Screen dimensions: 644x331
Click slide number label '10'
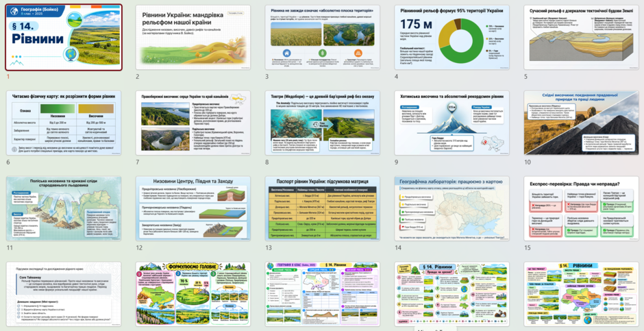coord(528,162)
